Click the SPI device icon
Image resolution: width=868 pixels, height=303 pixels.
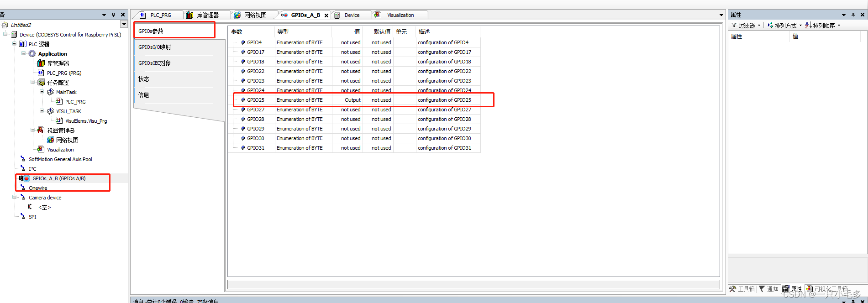[x=23, y=216]
